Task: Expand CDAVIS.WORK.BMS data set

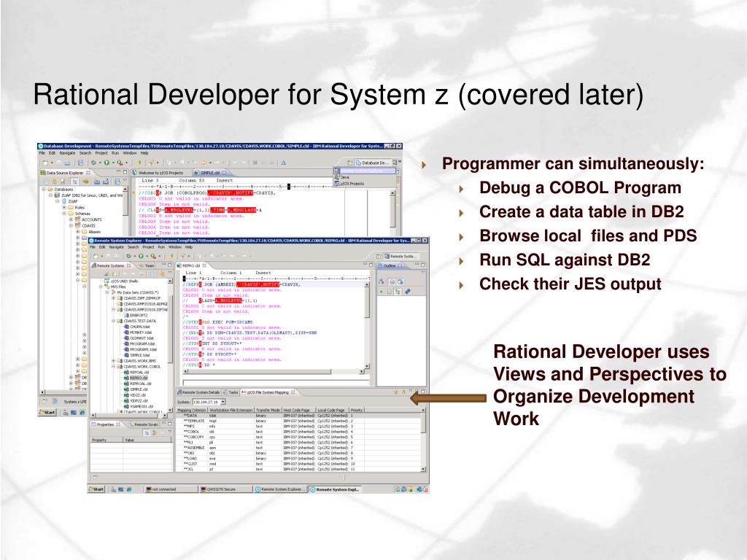Action: [113, 361]
